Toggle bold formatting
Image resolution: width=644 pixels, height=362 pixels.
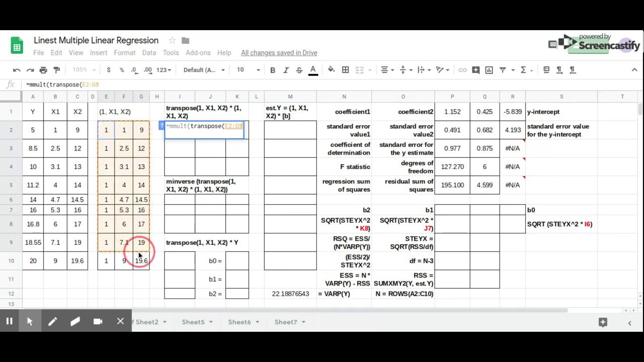272,70
